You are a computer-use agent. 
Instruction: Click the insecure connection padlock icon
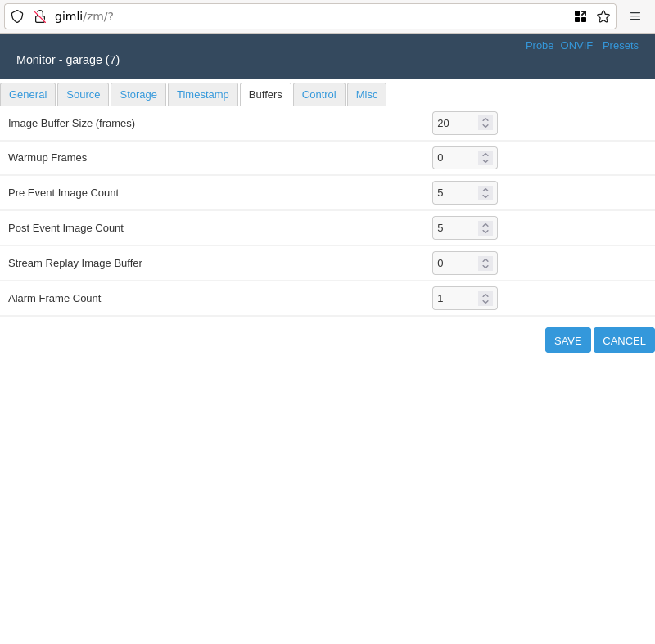pos(40,16)
